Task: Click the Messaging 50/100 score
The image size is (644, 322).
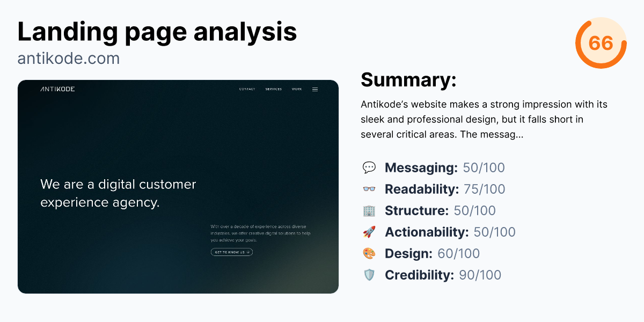Action: pos(484,167)
